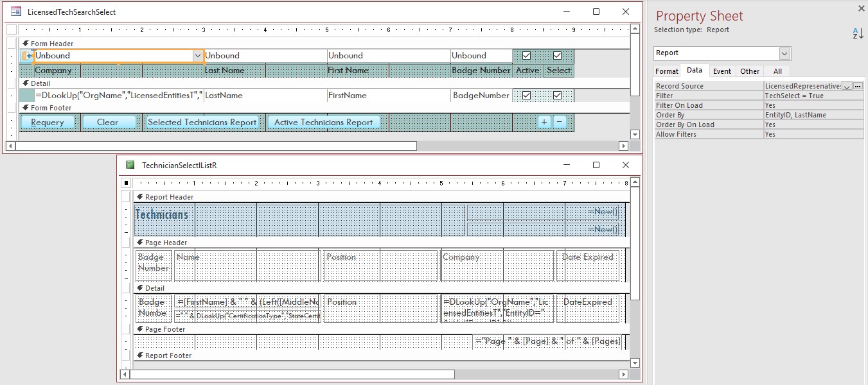The image size is (868, 385).
Task: Click the minus button in the Form Footer
Action: [560, 122]
